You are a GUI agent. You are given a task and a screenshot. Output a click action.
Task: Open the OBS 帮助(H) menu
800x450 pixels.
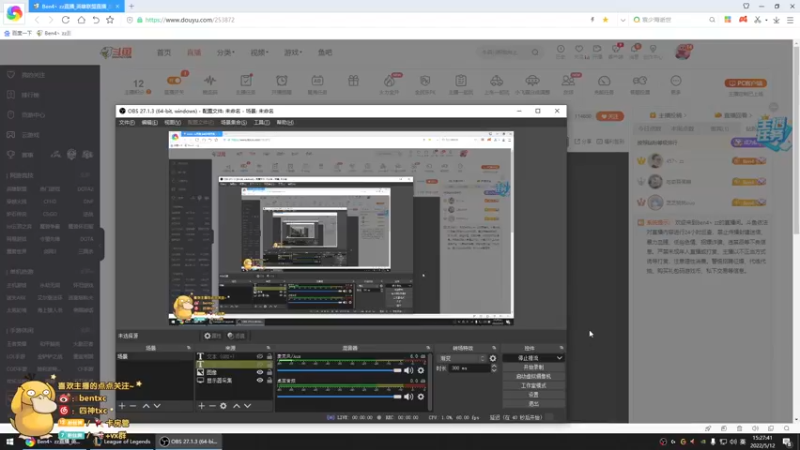285,122
